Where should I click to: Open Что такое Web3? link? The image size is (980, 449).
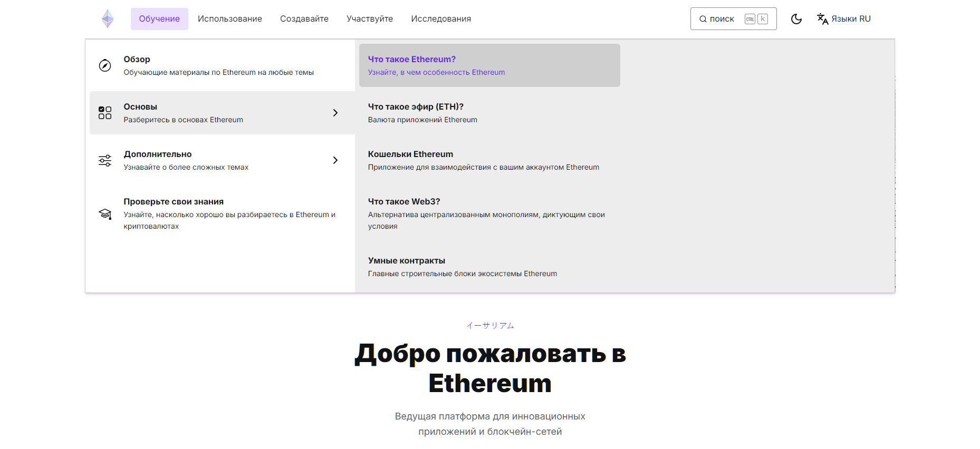[x=489, y=213]
